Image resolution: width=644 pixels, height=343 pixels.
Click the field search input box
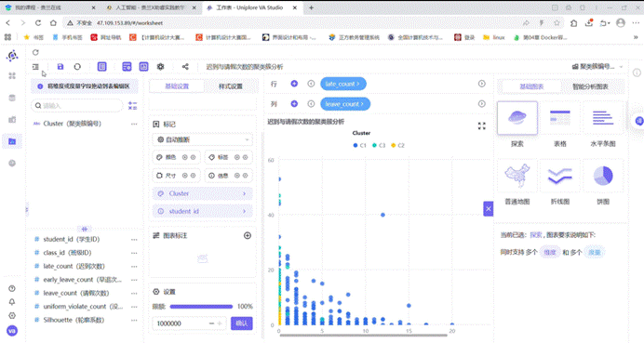pos(77,106)
